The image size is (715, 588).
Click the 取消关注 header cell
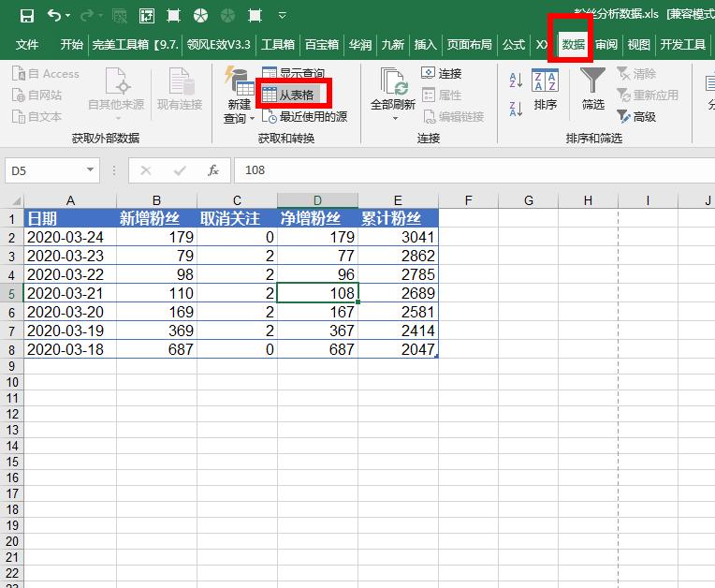237,218
